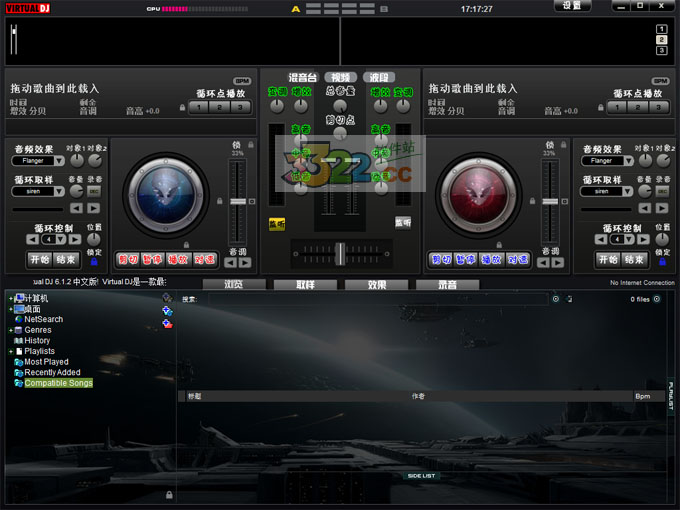Select skin layout 1 at top right

point(661,29)
